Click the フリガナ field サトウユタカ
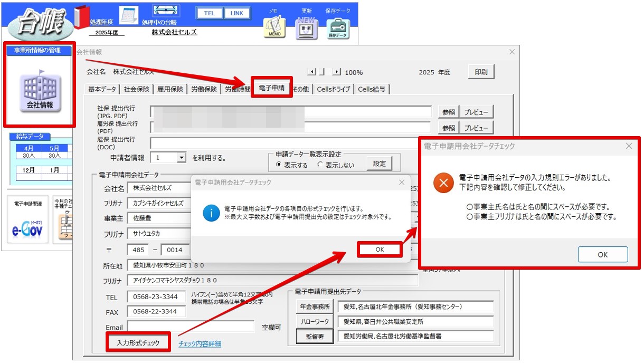The width and height of the screenshot is (644, 364). (x=160, y=234)
